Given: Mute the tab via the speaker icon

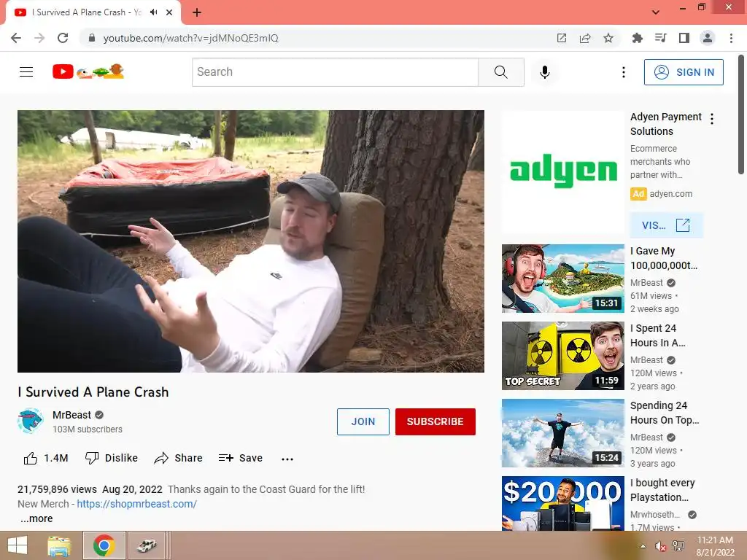Looking at the screenshot, I should click(153, 12).
